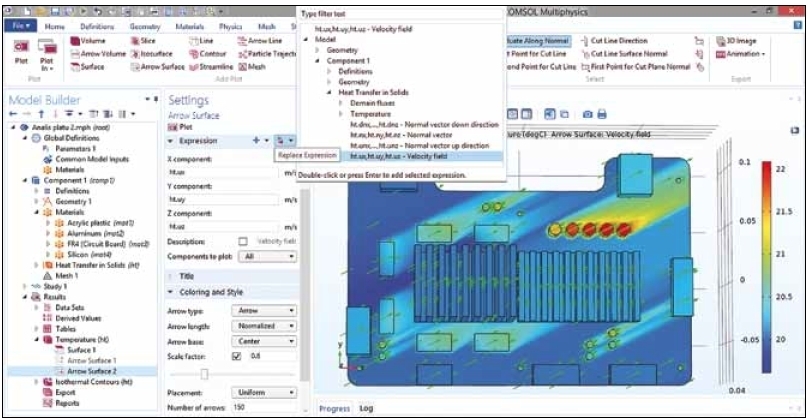808x420 pixels.
Task: Toggle the Description checkbox
Action: coord(242,241)
